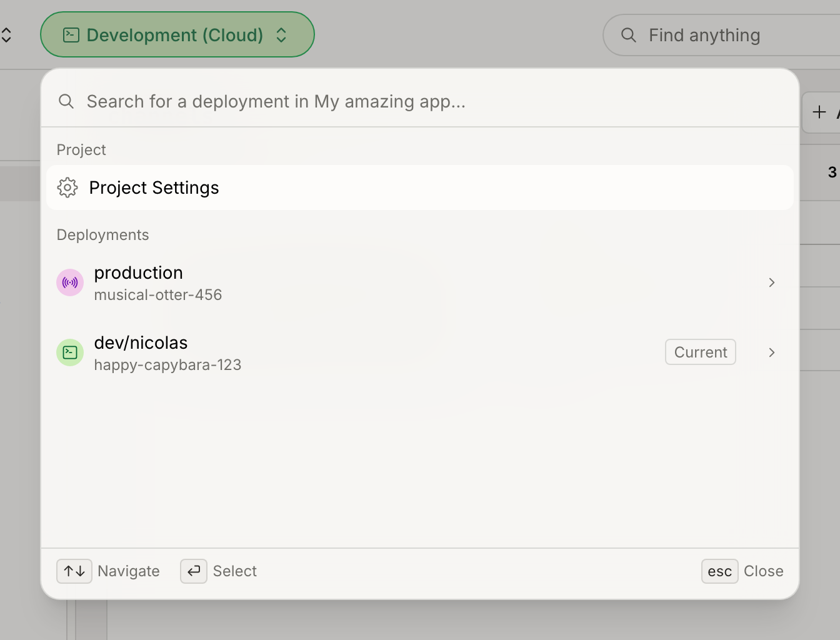Click the up-down arrows Navigate key hint
The width and height of the screenshot is (840, 640).
(74, 571)
